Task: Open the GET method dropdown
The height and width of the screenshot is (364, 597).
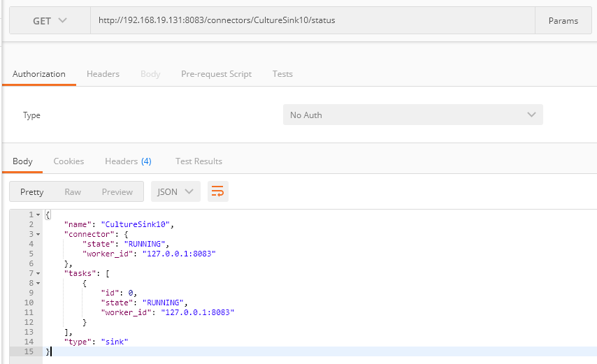Action: [50, 20]
